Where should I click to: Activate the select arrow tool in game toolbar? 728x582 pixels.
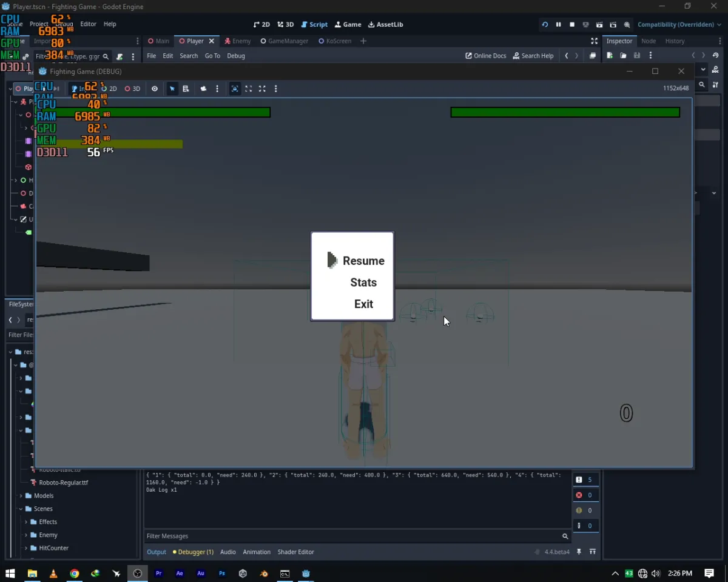coord(172,89)
